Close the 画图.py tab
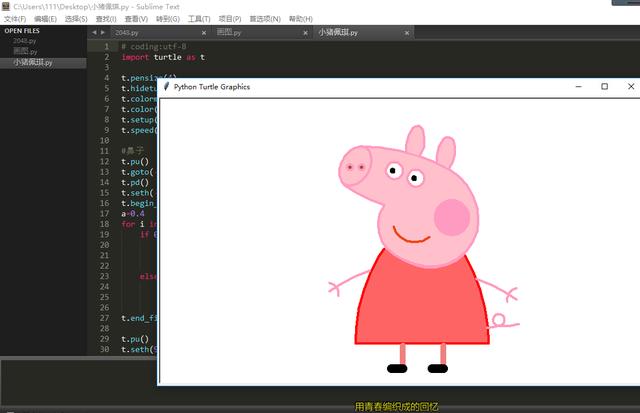Image resolution: width=640 pixels, height=413 pixels. click(x=305, y=33)
